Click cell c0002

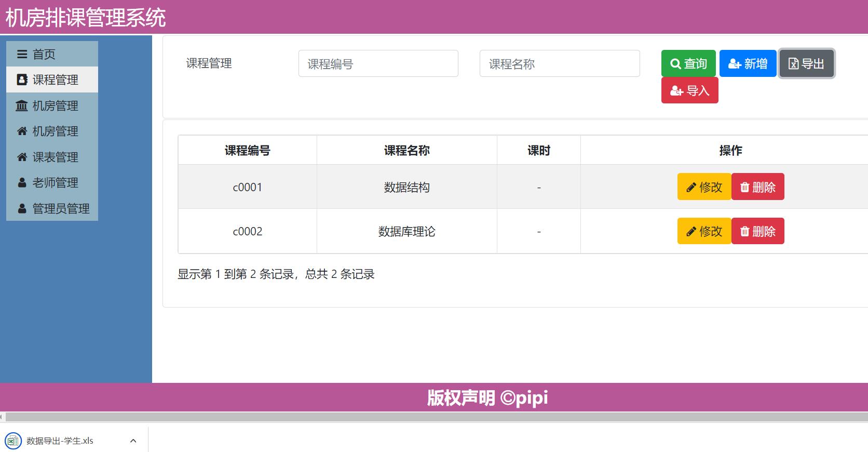click(247, 231)
